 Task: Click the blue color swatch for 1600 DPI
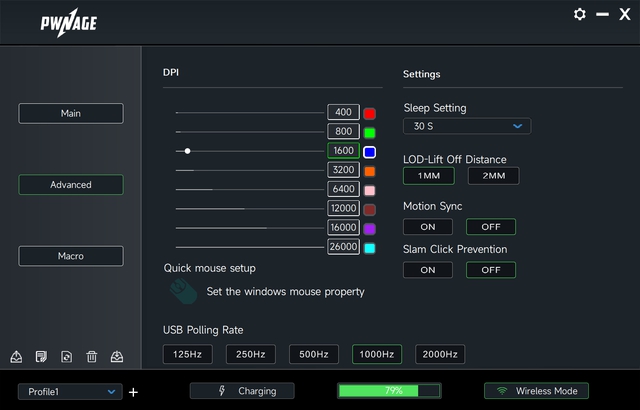click(369, 152)
